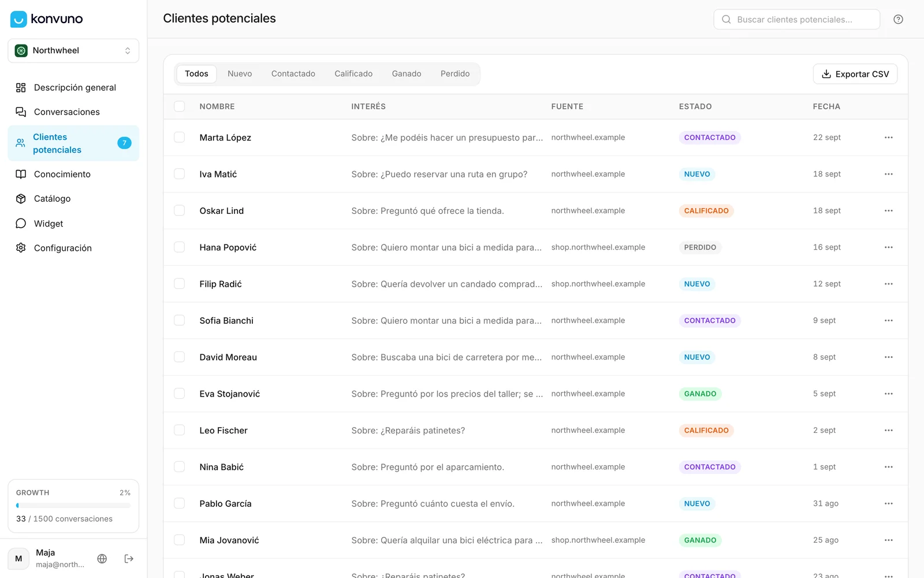The height and width of the screenshot is (578, 924).
Task: Open the help question mark icon
Action: click(x=898, y=19)
